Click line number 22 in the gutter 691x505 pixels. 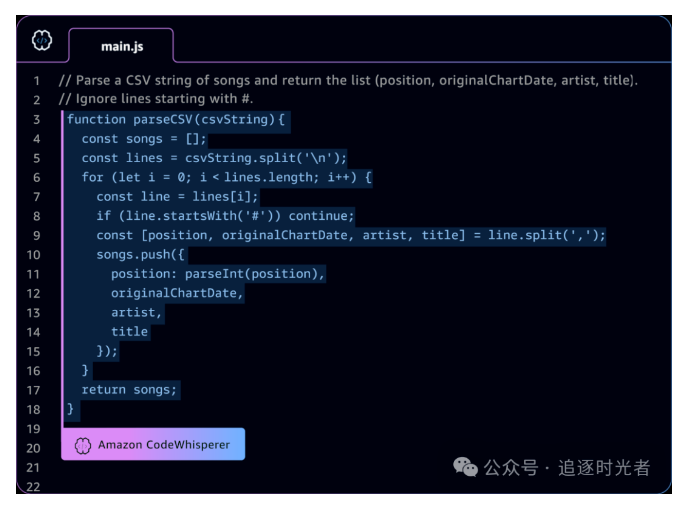click(35, 486)
